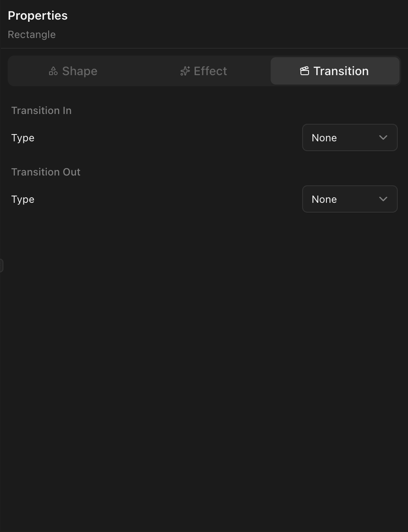Click the sparkle icon on the Effect tab
Image resolution: width=408 pixels, height=532 pixels.
pos(184,71)
